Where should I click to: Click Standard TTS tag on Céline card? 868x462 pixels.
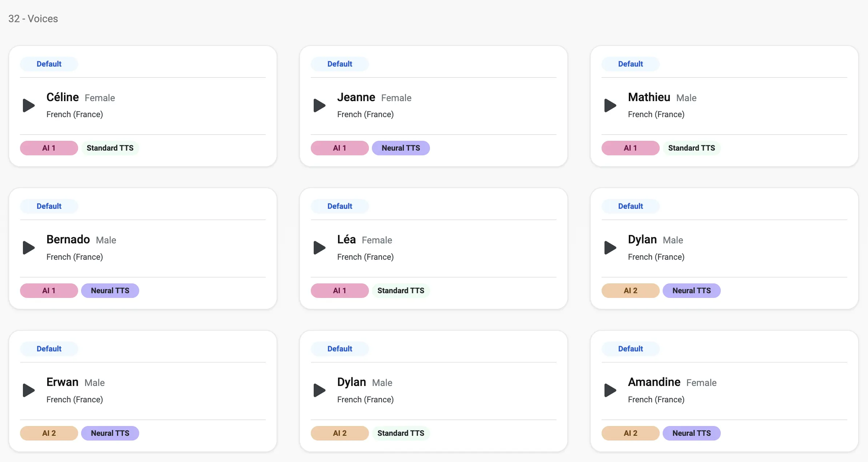pos(110,148)
